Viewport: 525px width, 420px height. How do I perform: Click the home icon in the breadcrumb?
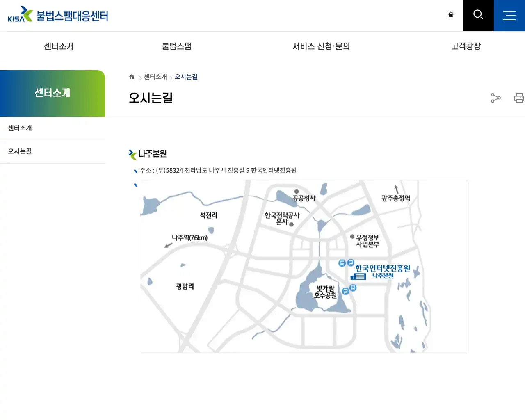[x=131, y=76]
